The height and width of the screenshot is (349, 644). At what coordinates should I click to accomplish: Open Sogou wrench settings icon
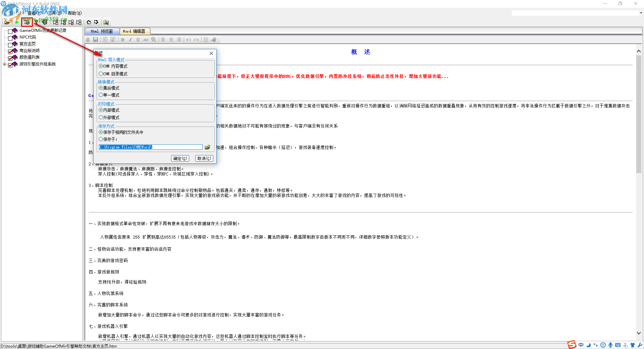[x=640, y=345]
